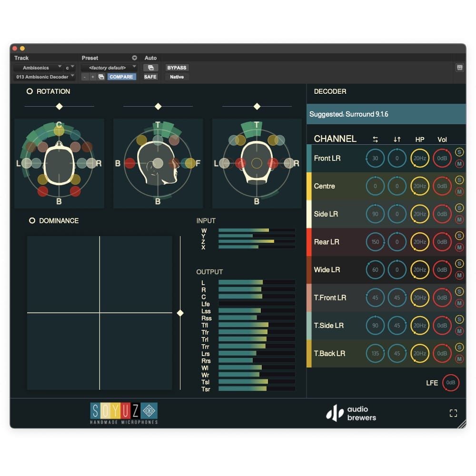
Task: Click the vertical arrows elevation icon
Action: click(x=397, y=139)
